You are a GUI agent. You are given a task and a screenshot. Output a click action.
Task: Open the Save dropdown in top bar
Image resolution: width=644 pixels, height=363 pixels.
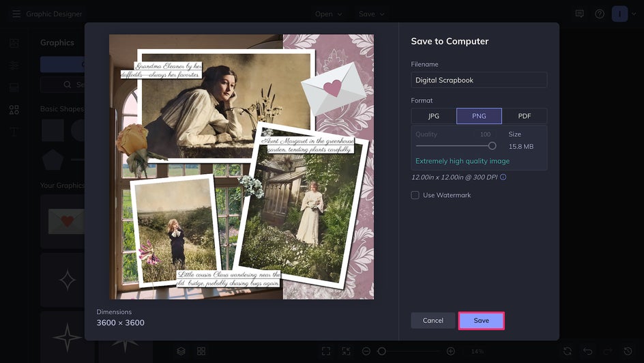click(x=371, y=14)
